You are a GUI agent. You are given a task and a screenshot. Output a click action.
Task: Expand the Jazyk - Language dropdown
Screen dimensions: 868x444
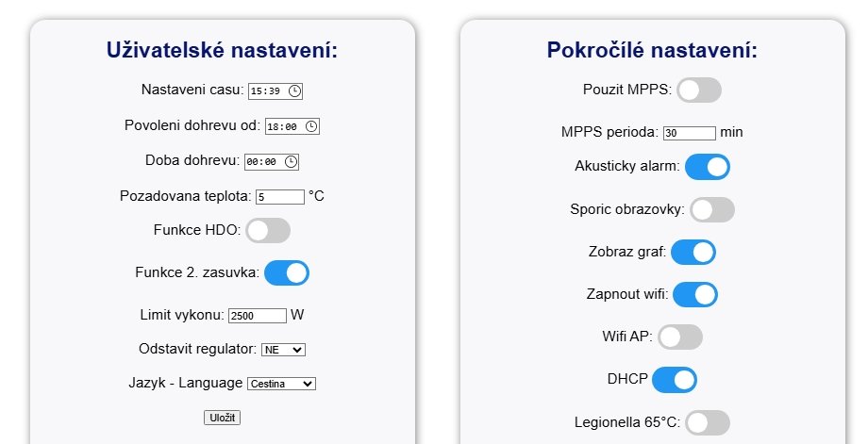pyautogui.click(x=281, y=384)
